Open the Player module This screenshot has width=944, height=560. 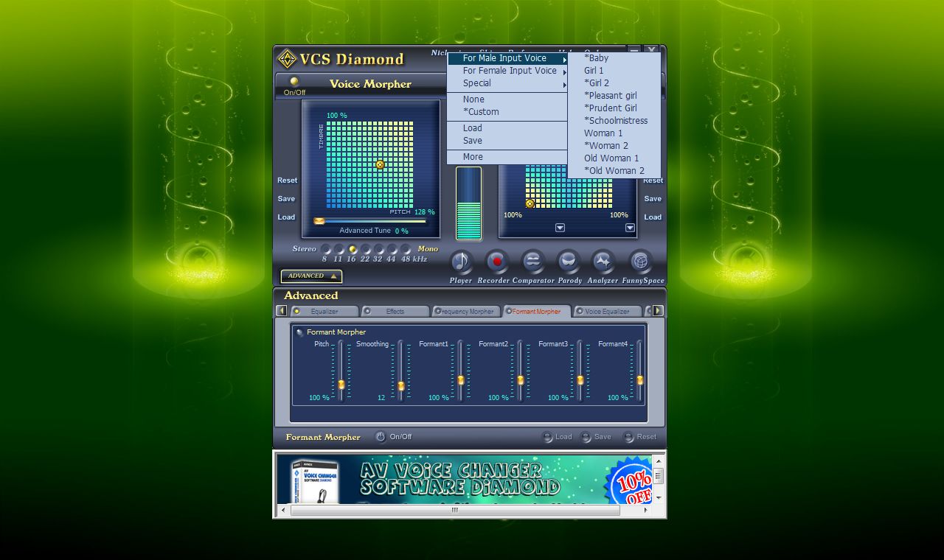click(x=462, y=262)
